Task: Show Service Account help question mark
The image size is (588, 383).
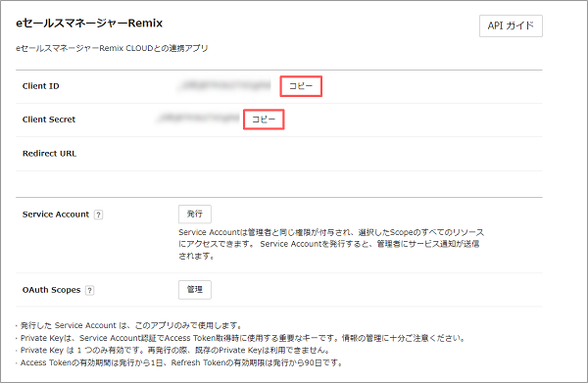Action: (98, 215)
